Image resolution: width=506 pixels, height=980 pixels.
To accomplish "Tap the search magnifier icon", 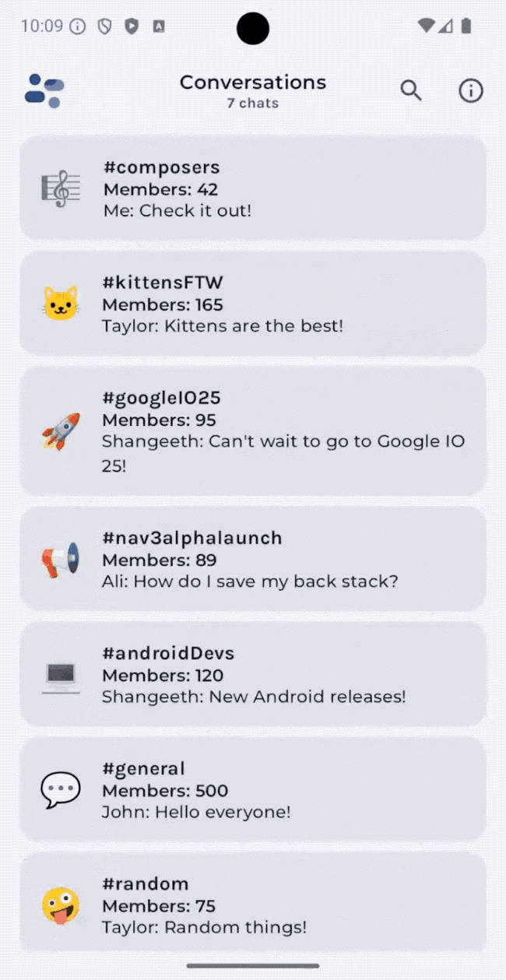I will tap(411, 91).
